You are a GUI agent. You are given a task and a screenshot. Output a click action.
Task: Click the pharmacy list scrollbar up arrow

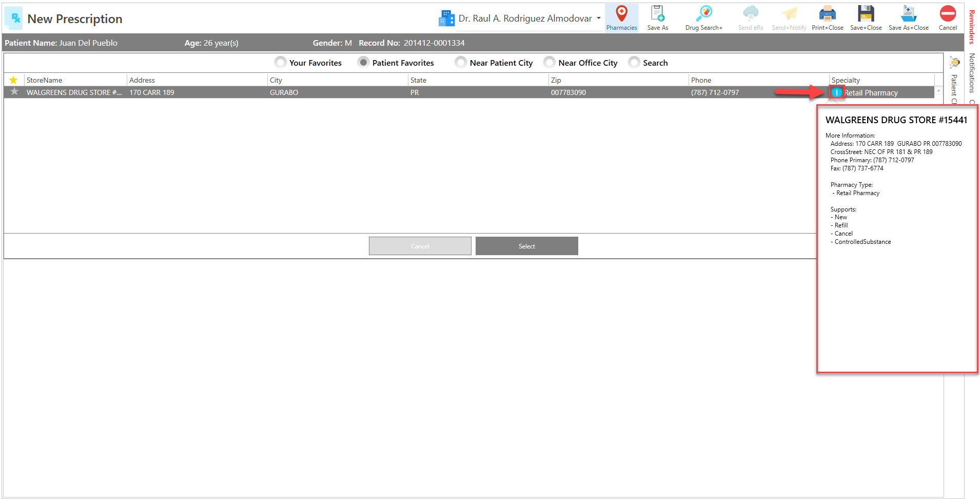click(938, 90)
